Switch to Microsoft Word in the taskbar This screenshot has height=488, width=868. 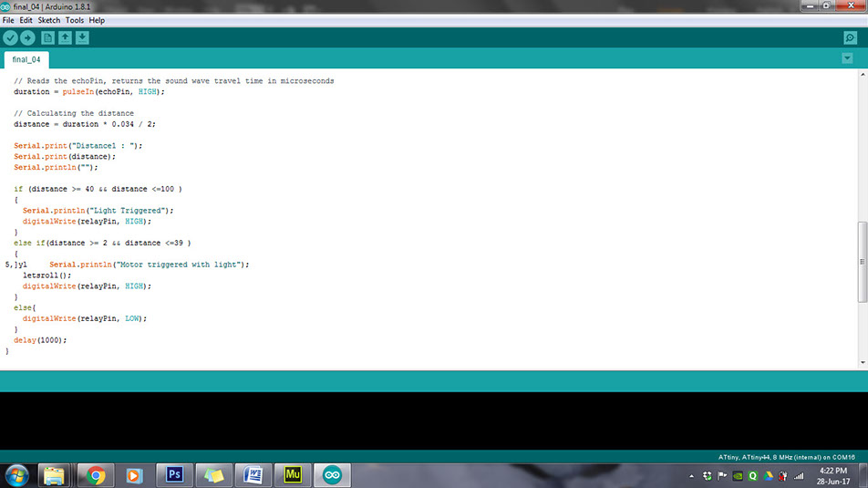click(253, 475)
